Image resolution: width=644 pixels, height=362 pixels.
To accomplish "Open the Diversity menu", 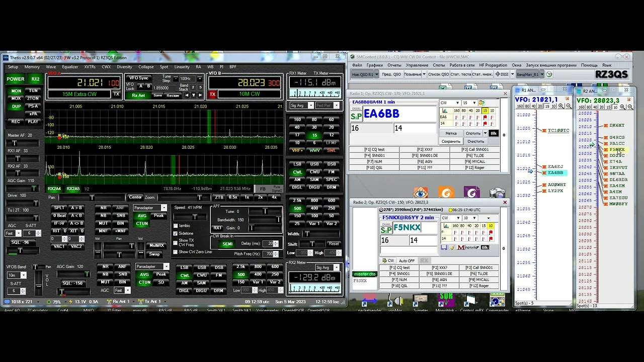I will click(x=124, y=67).
